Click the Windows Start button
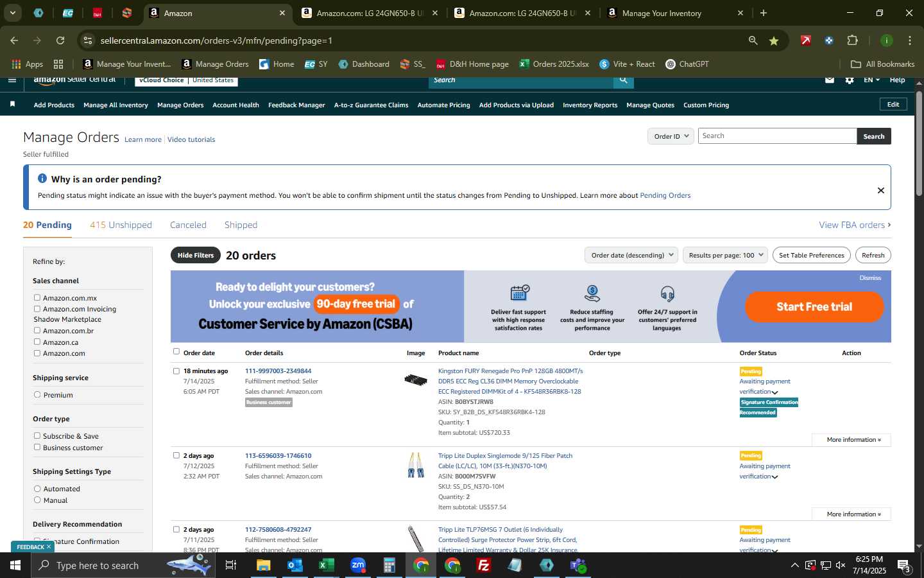The image size is (924, 578). [15, 565]
